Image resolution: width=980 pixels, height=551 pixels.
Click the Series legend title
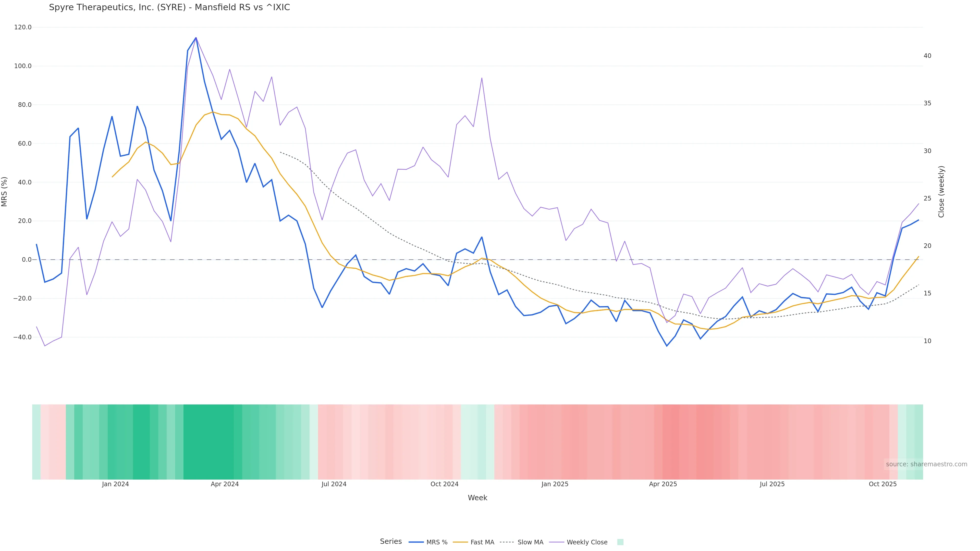(391, 542)
